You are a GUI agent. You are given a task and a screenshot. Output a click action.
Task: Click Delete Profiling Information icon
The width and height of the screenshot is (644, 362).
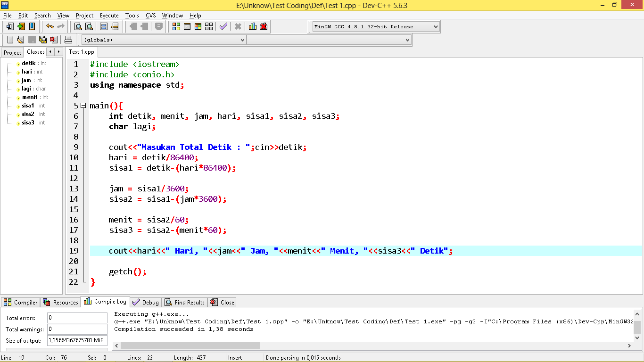point(264,26)
